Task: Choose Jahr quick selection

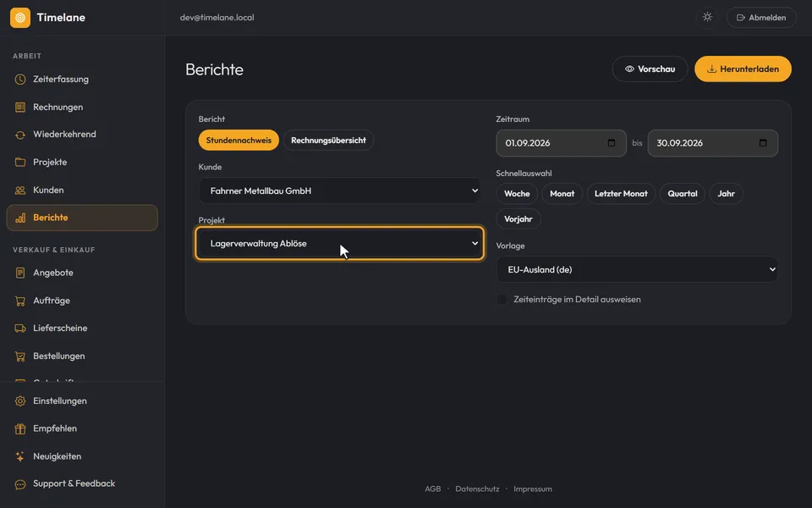Action: coord(726,194)
